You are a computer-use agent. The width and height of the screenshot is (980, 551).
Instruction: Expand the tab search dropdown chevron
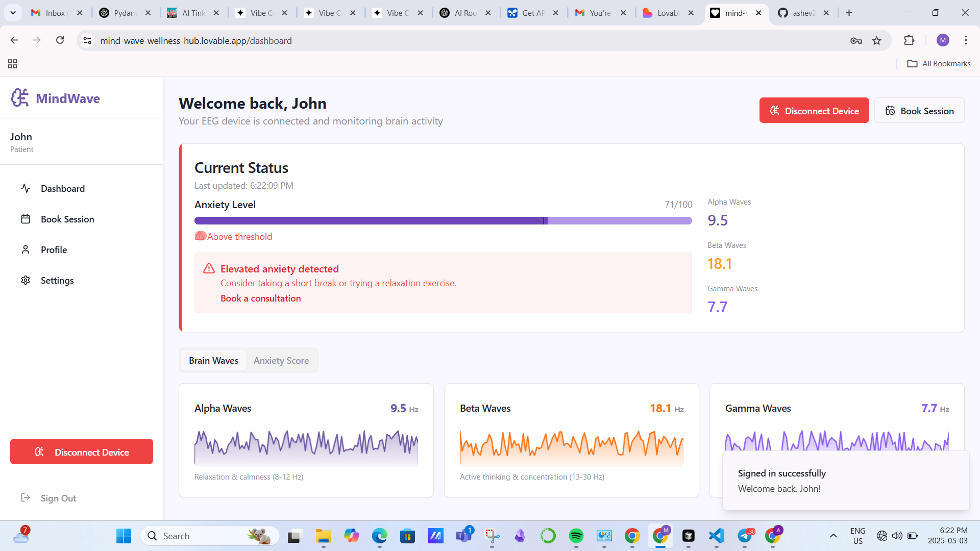tap(13, 13)
